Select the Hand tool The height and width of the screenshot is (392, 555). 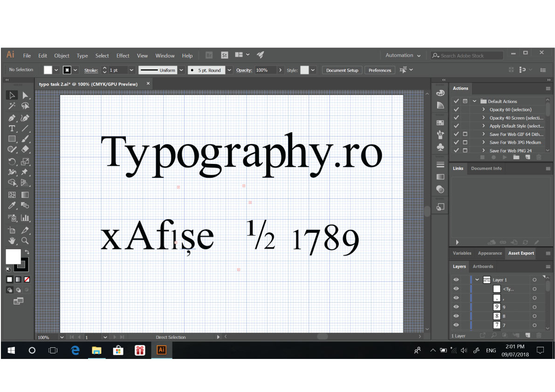[x=12, y=240]
